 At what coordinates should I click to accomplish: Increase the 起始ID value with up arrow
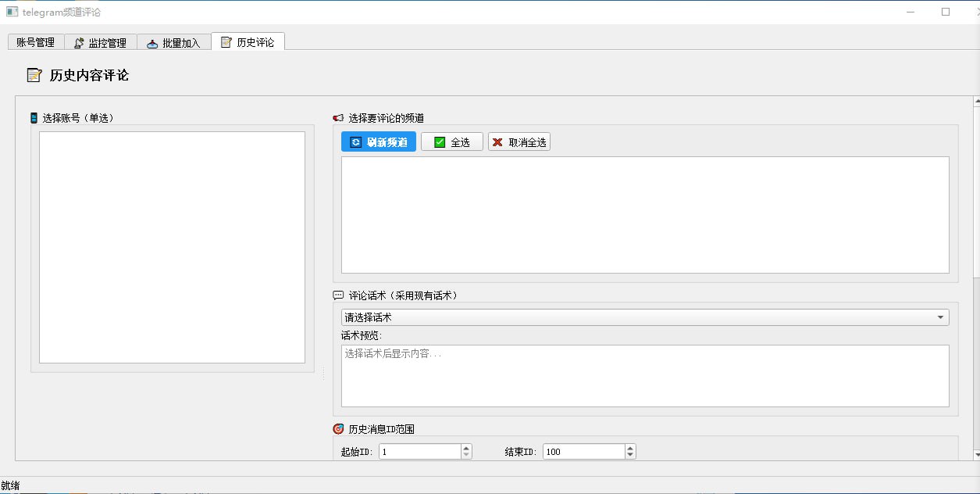pos(466,448)
